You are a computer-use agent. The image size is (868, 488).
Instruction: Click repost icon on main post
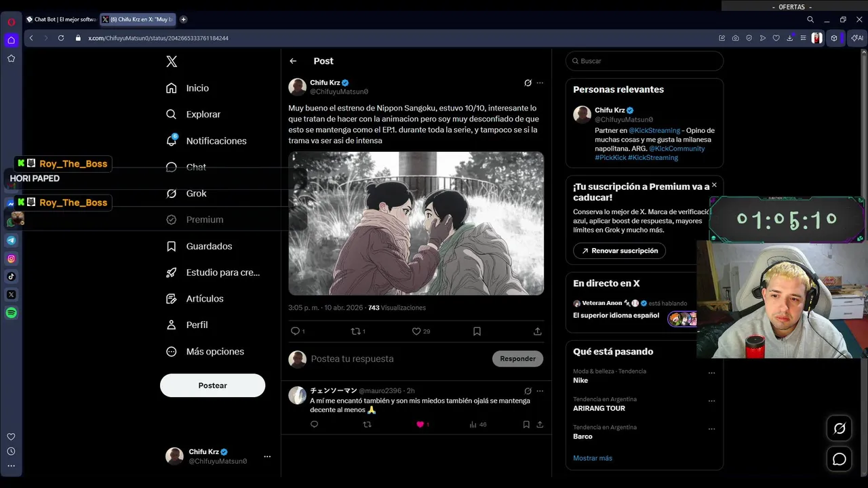pyautogui.click(x=355, y=331)
